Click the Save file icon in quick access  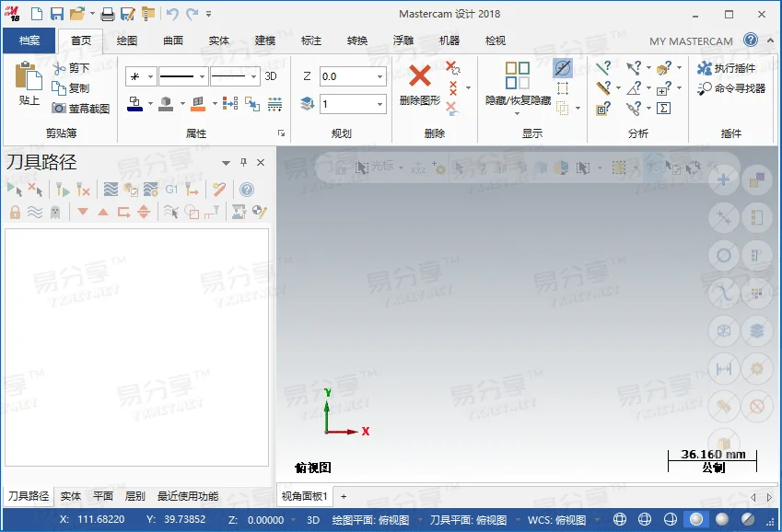[x=57, y=14]
